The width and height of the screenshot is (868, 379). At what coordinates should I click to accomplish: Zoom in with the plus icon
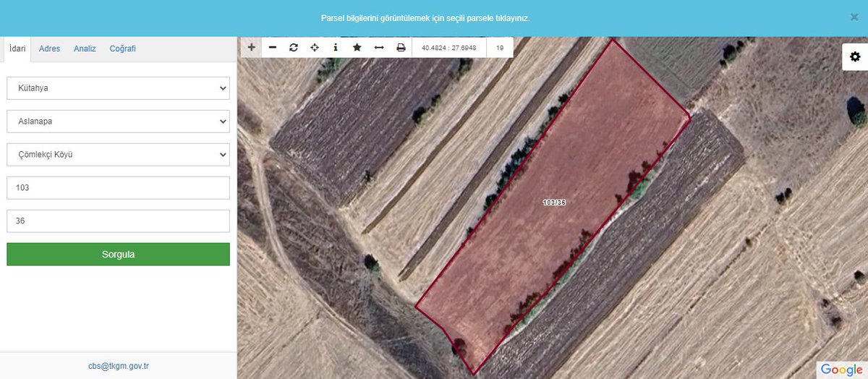pos(251,47)
